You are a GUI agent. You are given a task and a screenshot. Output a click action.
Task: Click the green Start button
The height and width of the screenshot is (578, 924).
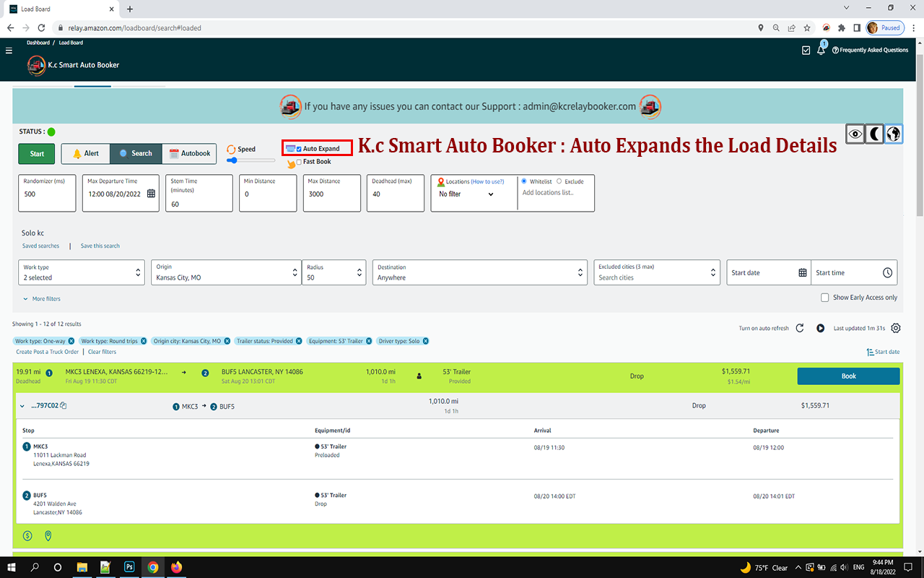[x=37, y=154]
